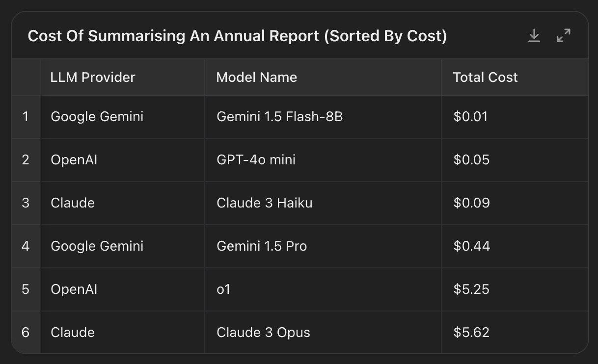The height and width of the screenshot is (364, 598).
Task: Click the o1 model name cell
Action: coord(223,289)
